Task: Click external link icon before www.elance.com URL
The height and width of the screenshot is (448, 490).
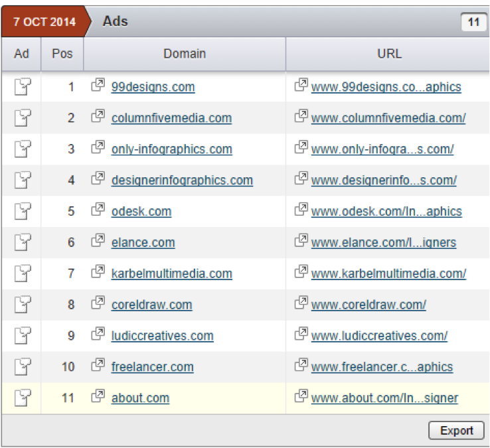Action: [x=301, y=240]
